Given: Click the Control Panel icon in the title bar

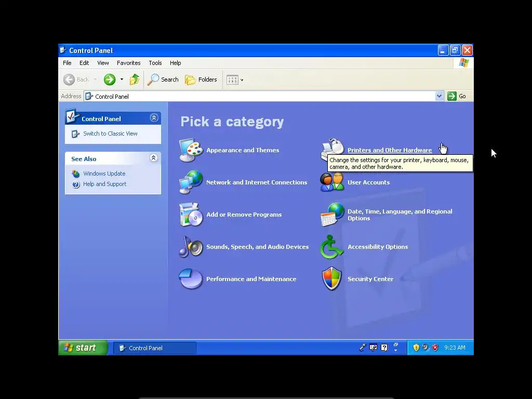Looking at the screenshot, I should click(x=63, y=50).
